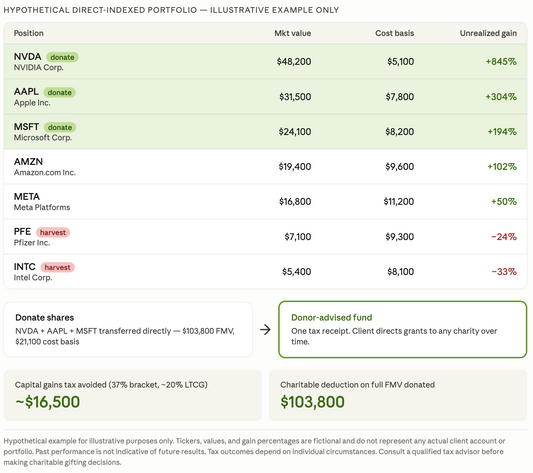Screen dimensions: 533x473
Task: Click the Cost basis column header
Action: click(x=394, y=33)
